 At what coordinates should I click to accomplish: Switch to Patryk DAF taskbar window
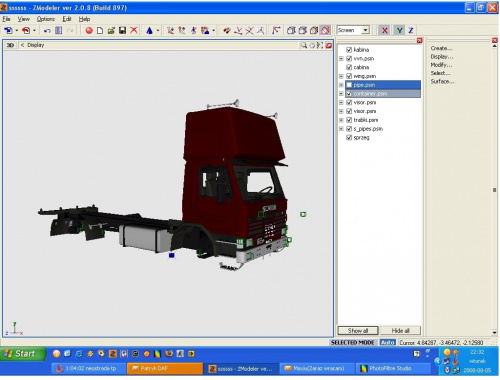coord(165,369)
